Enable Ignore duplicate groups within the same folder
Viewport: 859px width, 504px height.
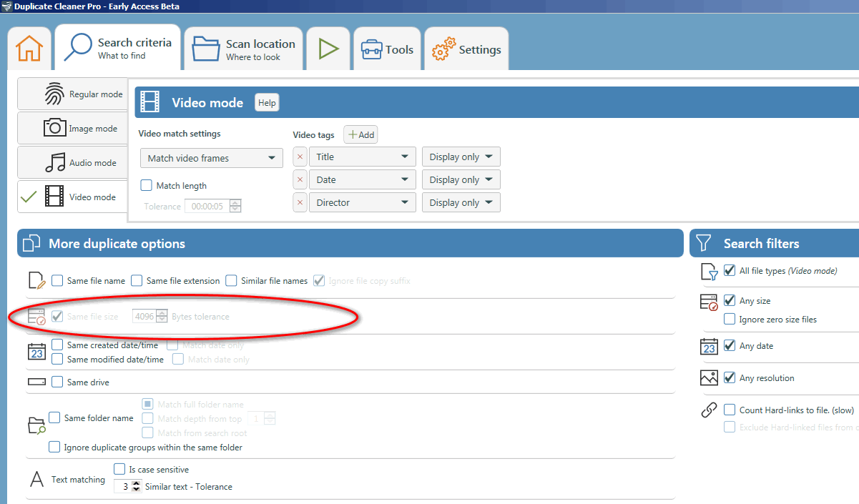54,447
